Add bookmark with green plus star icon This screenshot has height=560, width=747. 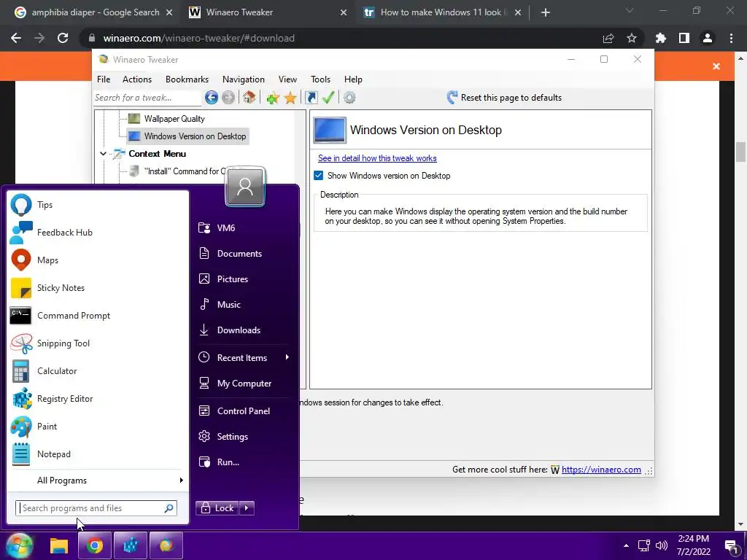[x=273, y=98]
